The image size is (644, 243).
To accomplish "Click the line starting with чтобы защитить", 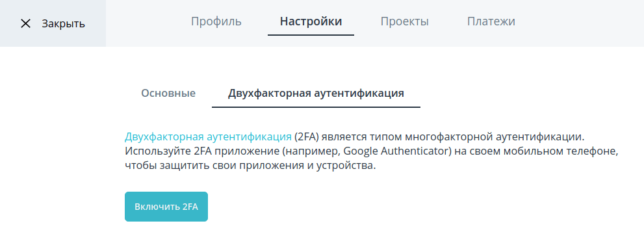I will click(x=251, y=166).
